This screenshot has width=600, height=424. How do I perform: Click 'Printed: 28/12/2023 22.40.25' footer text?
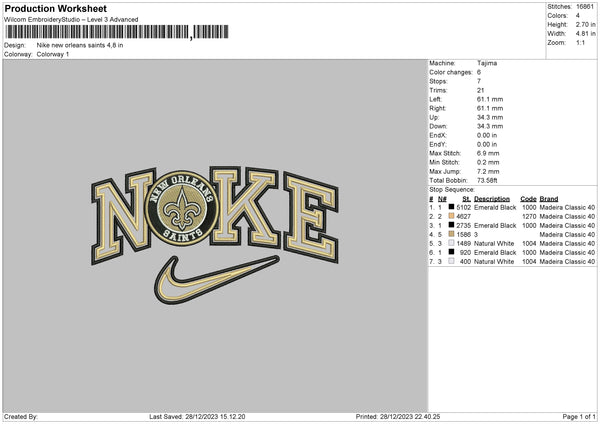398,416
